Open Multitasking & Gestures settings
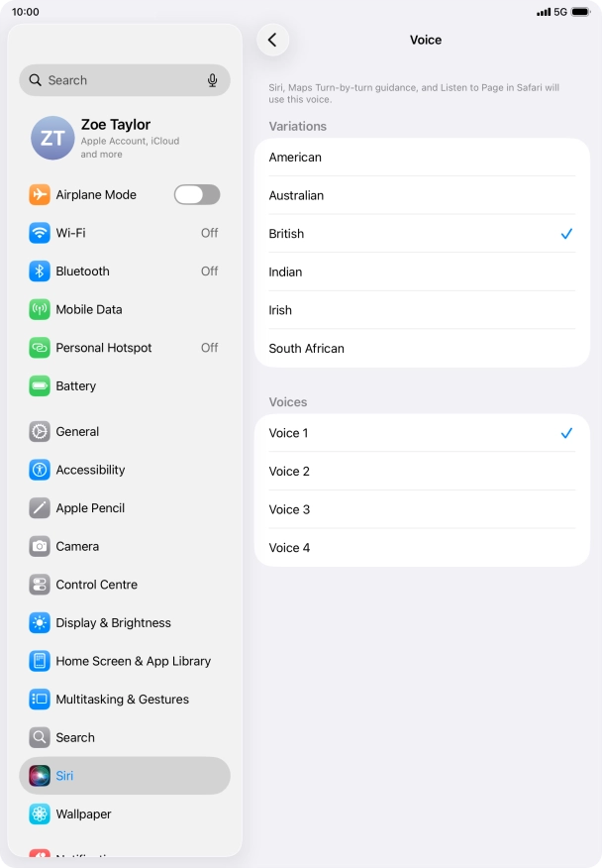602x868 pixels. pyautogui.click(x=125, y=700)
